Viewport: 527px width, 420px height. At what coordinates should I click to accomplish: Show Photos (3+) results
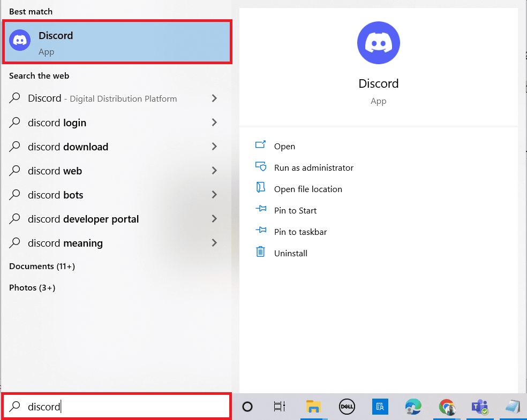click(x=32, y=288)
